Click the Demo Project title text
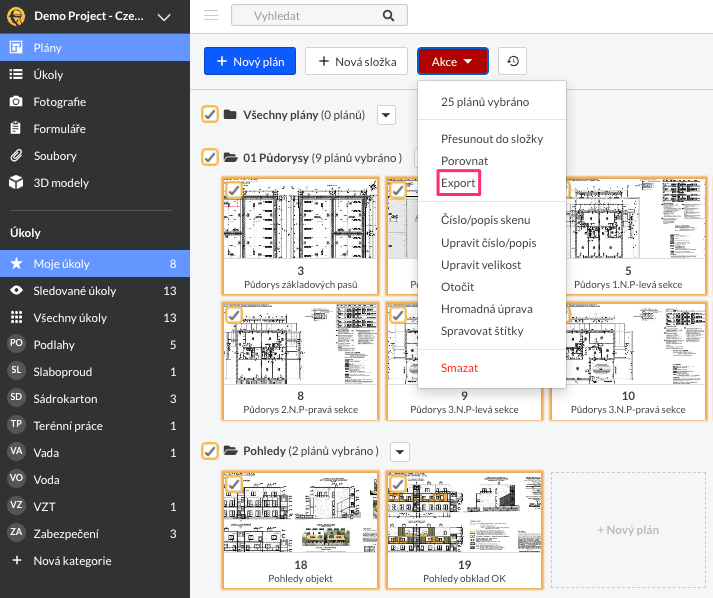 pyautogui.click(x=89, y=16)
